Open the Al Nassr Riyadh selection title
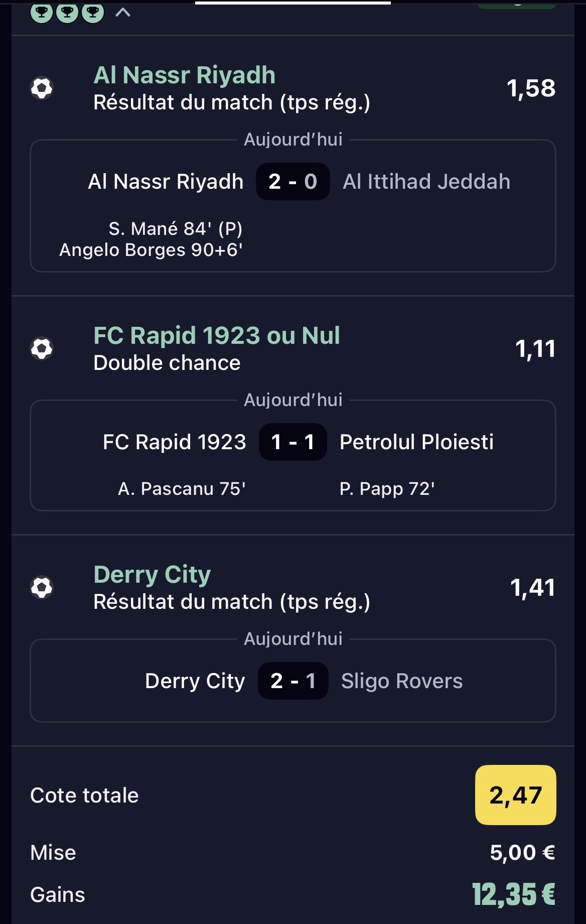This screenshot has height=924, width=586. click(184, 75)
